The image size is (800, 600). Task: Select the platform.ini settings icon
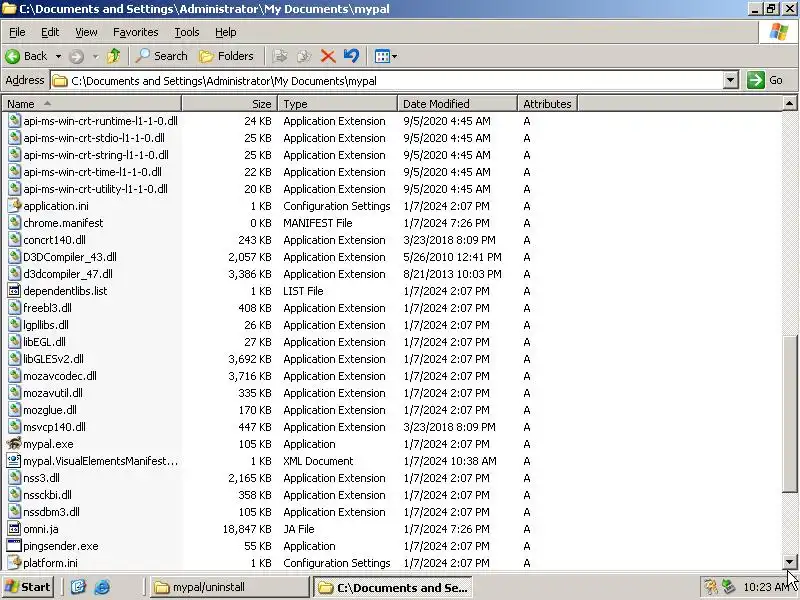click(14, 563)
